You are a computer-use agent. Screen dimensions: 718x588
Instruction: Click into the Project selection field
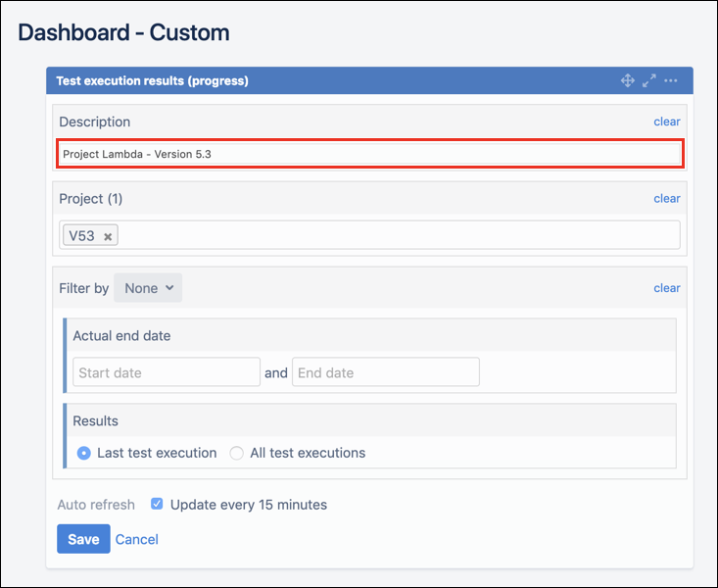[369, 235]
